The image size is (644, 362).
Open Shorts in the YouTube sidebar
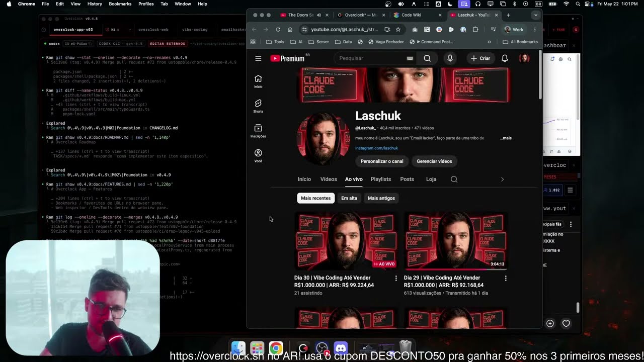coord(258,106)
